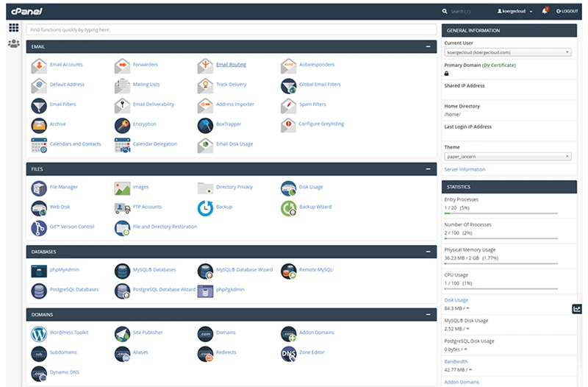Open the File and Directory Restoration link
This screenshot has width=588, height=387.
pos(165,227)
